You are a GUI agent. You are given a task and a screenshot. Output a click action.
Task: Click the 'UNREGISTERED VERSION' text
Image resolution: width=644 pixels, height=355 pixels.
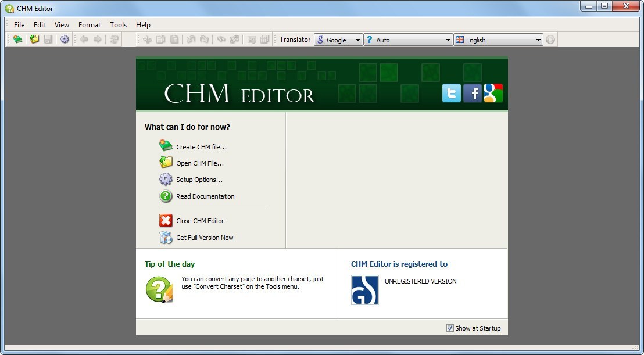(421, 281)
